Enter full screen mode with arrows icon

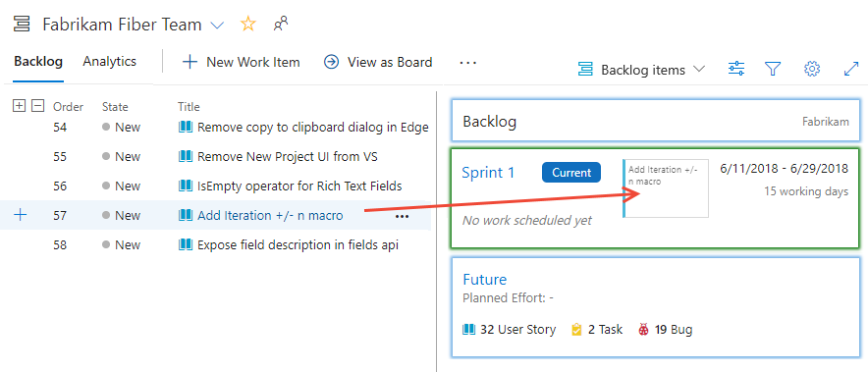pos(851,69)
